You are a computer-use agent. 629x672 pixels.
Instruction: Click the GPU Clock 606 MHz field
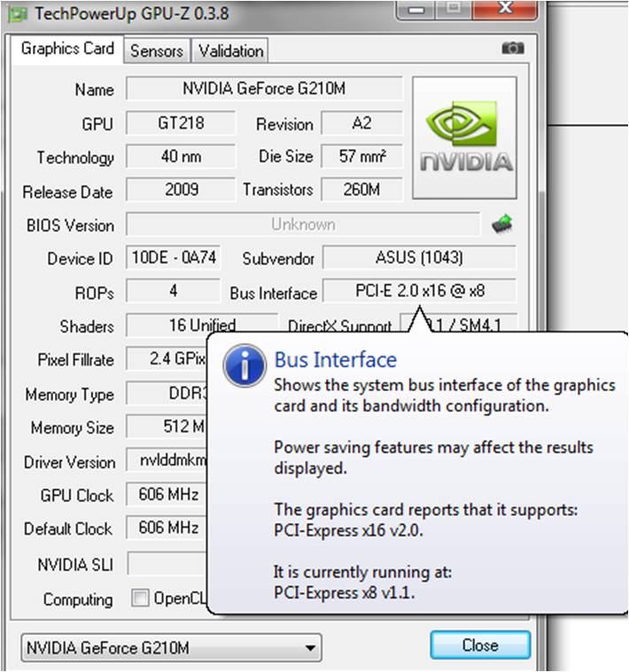[x=167, y=494]
